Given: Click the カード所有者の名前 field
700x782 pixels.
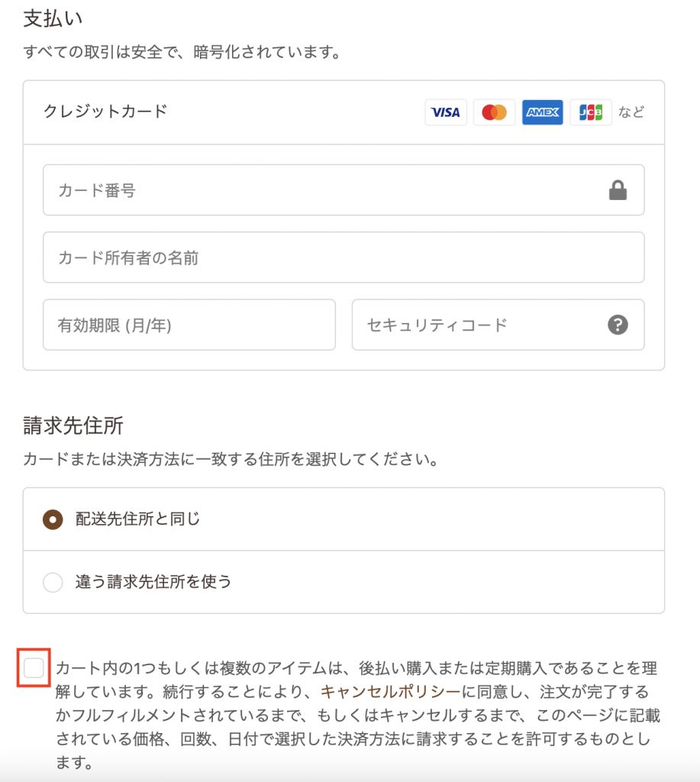Looking at the screenshot, I should pos(344,258).
